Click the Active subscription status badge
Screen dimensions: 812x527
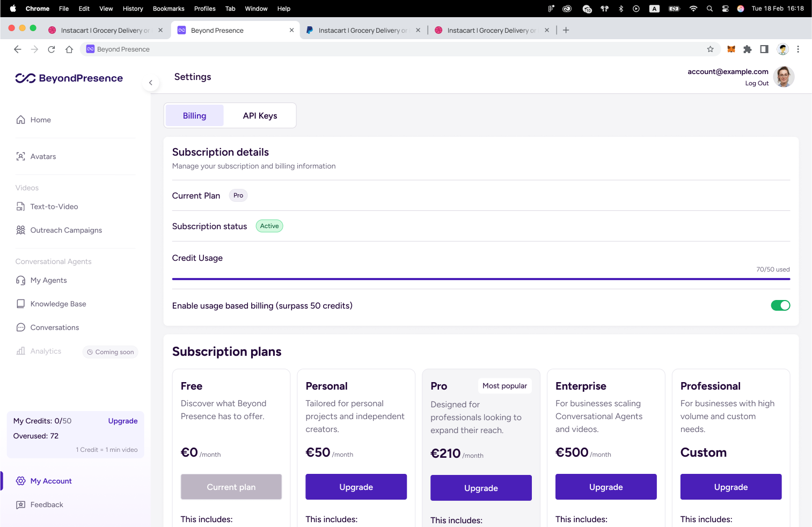269,226
